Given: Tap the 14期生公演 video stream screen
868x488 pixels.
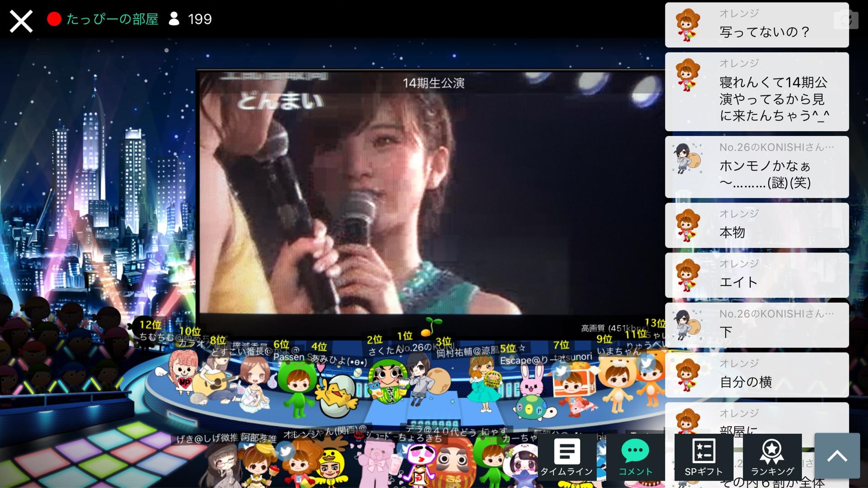Looking at the screenshot, I should click(x=429, y=194).
